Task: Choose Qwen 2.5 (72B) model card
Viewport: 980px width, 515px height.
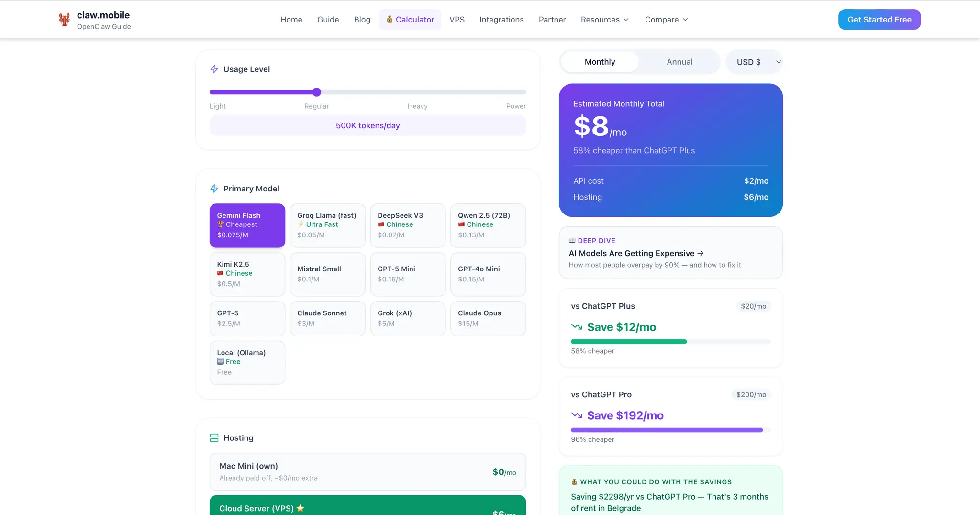Action: pos(488,225)
